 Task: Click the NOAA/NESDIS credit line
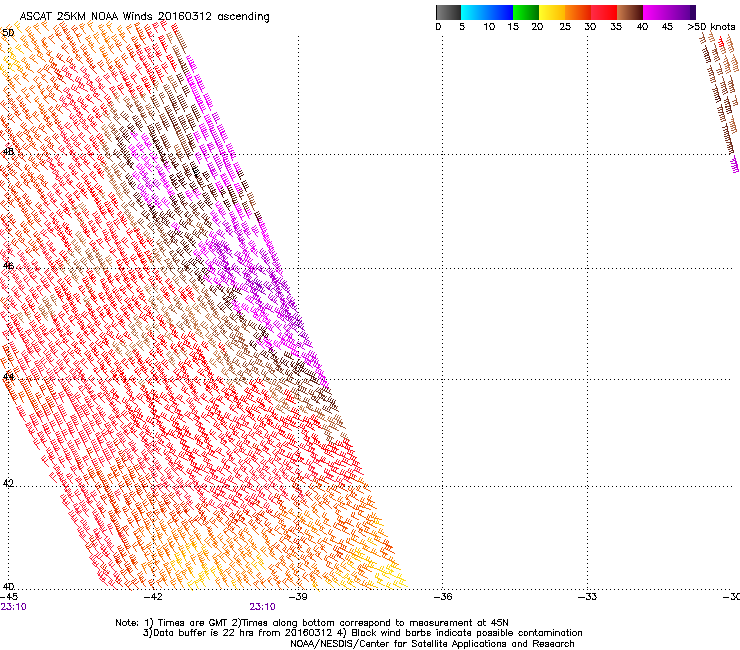[x=432, y=644]
